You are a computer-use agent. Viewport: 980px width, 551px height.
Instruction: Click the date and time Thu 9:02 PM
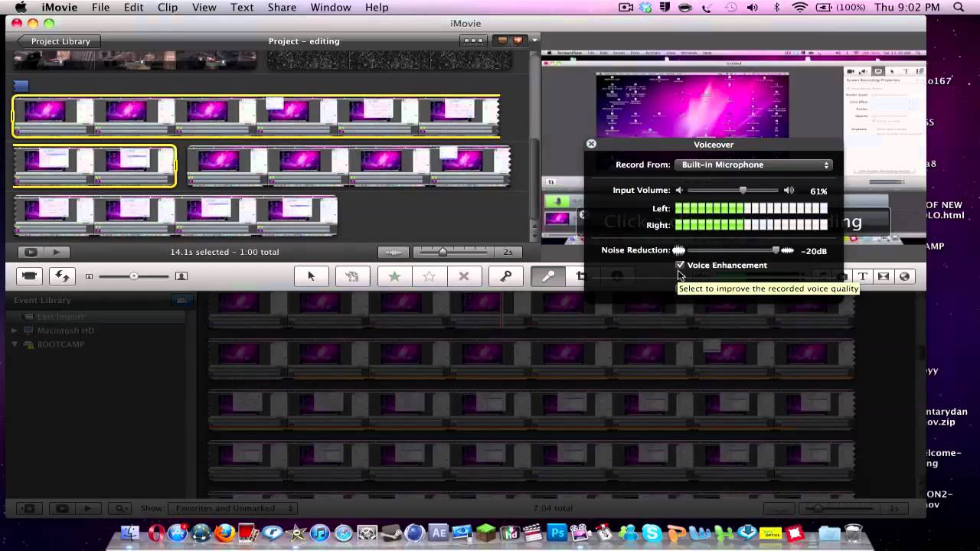pyautogui.click(x=906, y=7)
